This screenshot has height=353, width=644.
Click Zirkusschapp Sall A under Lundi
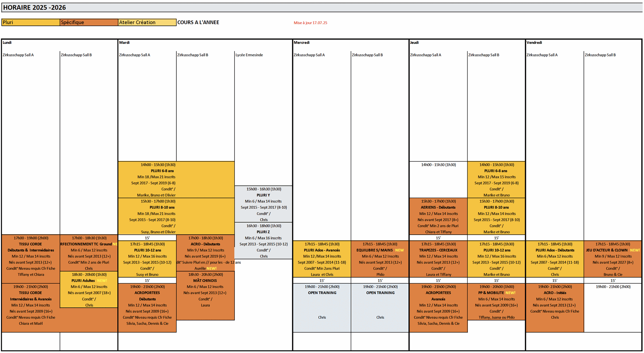click(18, 55)
